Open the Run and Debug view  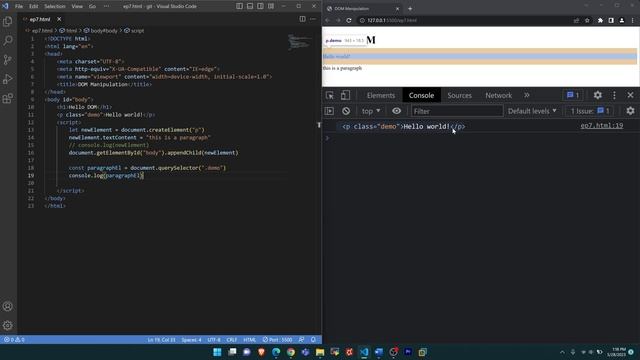click(x=8, y=79)
